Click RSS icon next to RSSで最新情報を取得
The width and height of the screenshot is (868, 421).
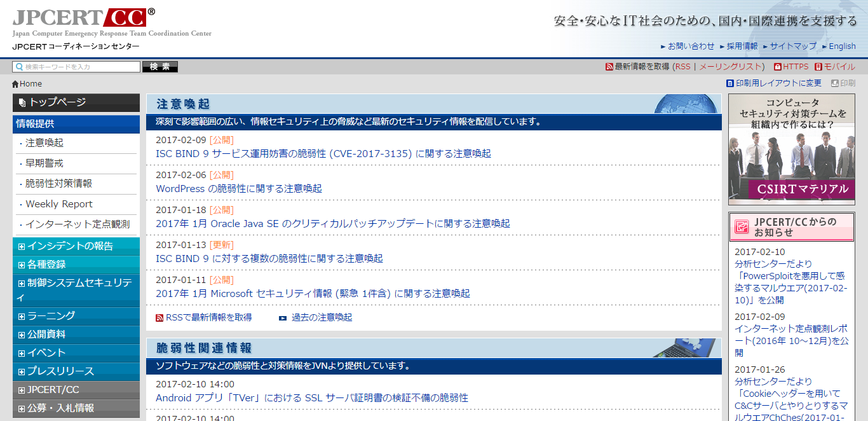point(159,318)
